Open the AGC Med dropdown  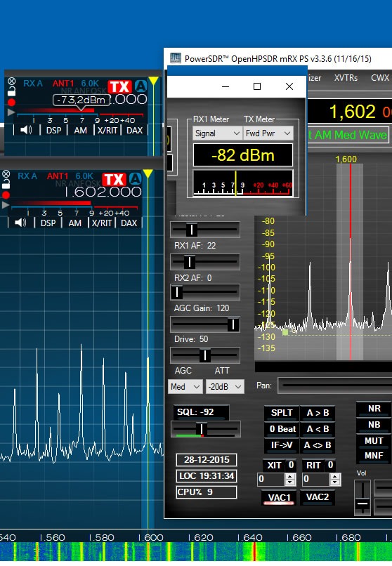[185, 387]
